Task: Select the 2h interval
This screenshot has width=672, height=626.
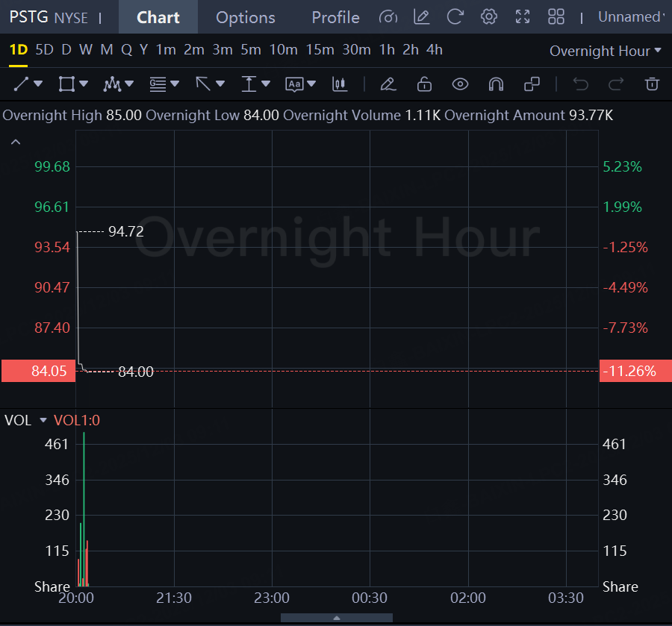Action: click(x=411, y=50)
